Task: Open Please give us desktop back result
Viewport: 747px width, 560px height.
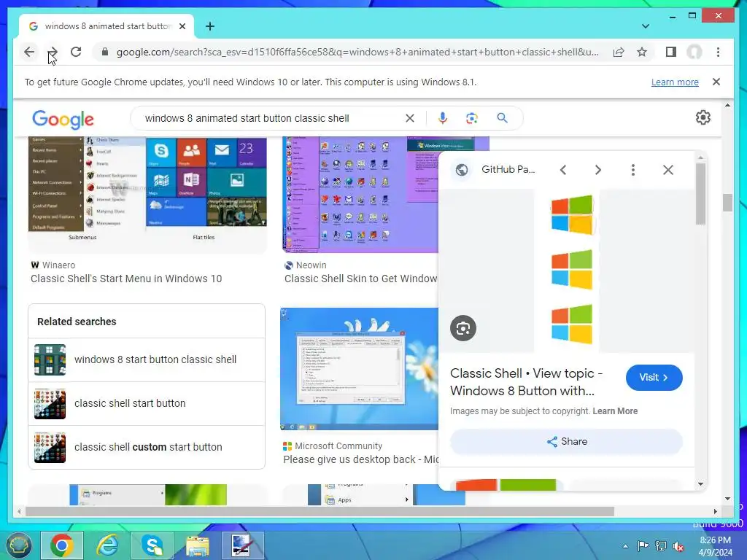Action: (360, 459)
